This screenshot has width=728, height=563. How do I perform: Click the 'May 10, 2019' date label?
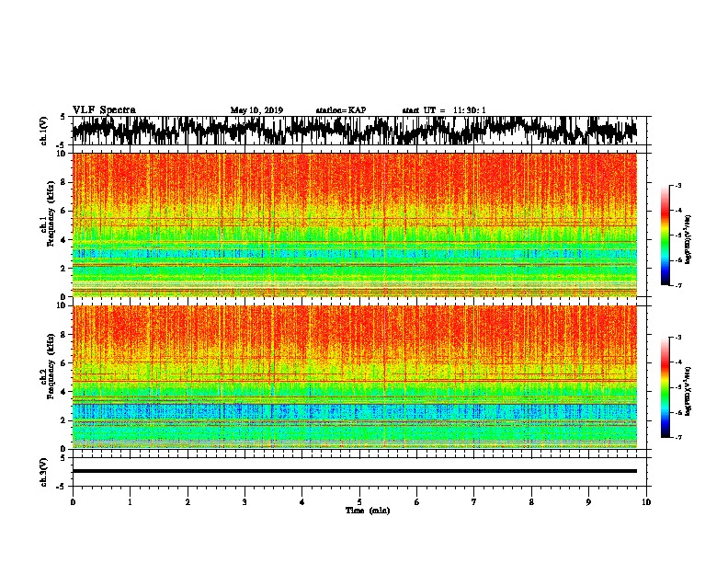pyautogui.click(x=256, y=110)
